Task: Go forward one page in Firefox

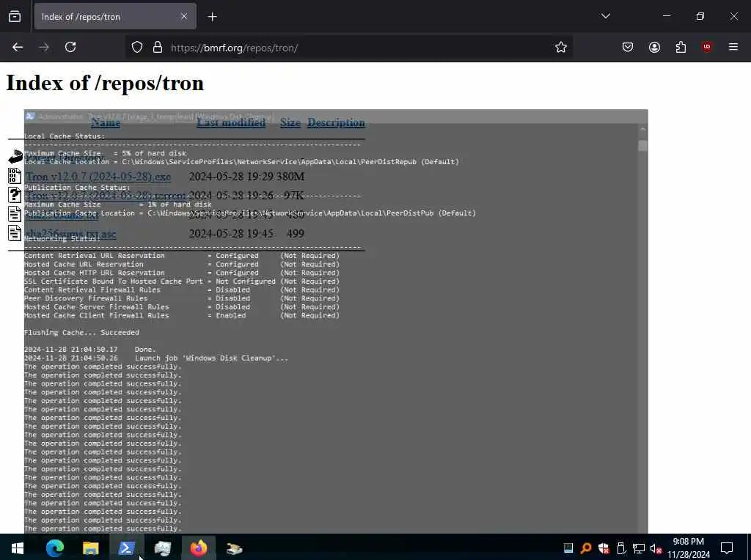Action: (x=44, y=48)
